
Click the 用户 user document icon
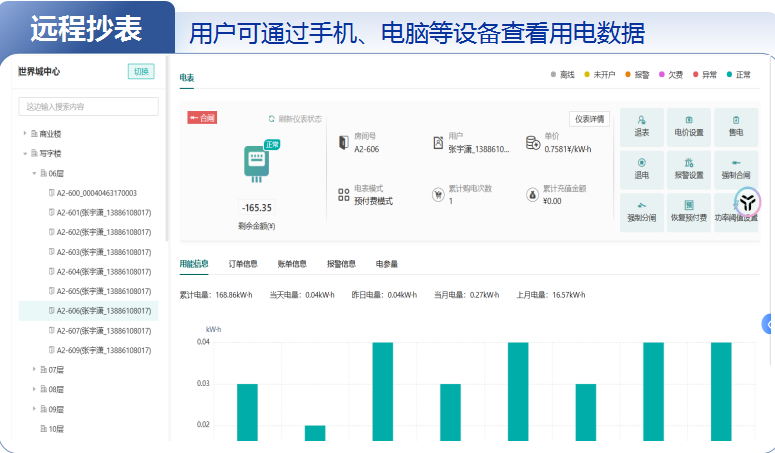click(438, 142)
